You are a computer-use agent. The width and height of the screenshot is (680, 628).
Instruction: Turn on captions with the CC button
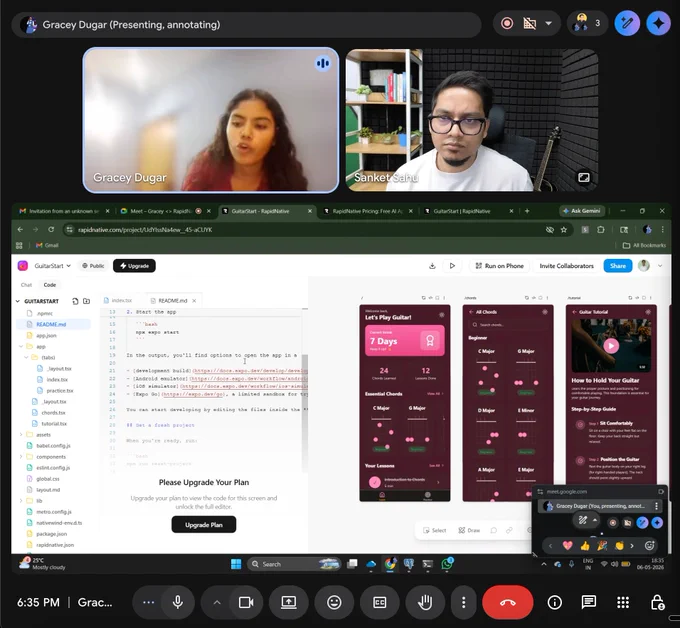(x=379, y=602)
